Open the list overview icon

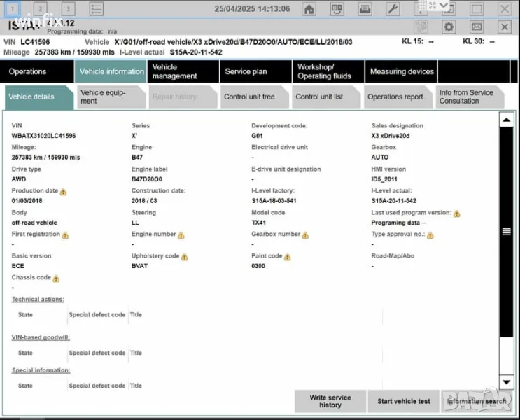coord(97,9)
